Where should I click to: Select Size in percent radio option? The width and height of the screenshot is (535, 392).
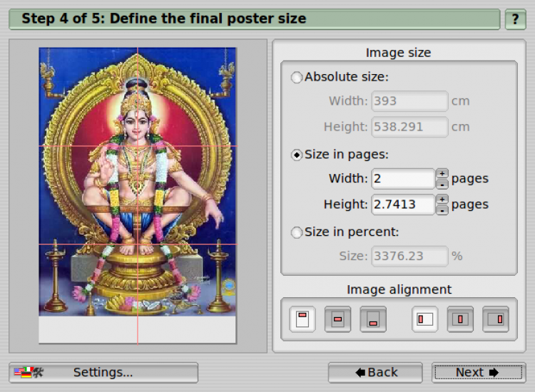click(297, 232)
